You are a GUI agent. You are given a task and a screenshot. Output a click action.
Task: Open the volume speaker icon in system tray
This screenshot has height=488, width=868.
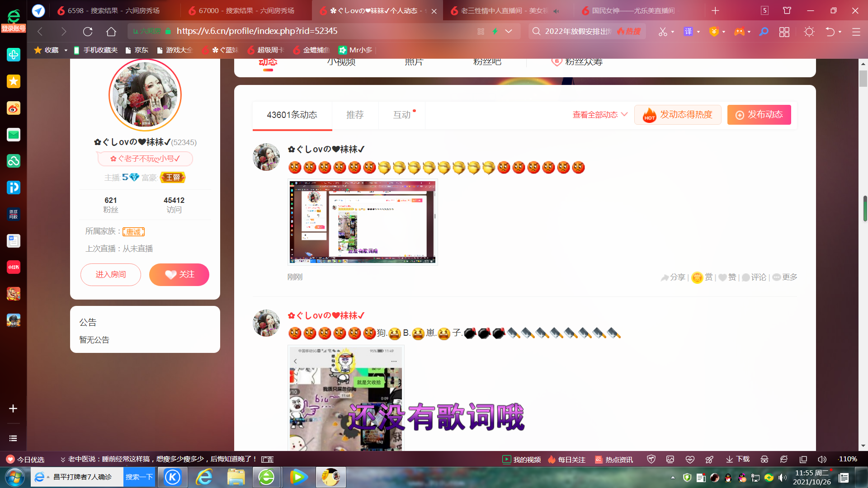(782, 478)
